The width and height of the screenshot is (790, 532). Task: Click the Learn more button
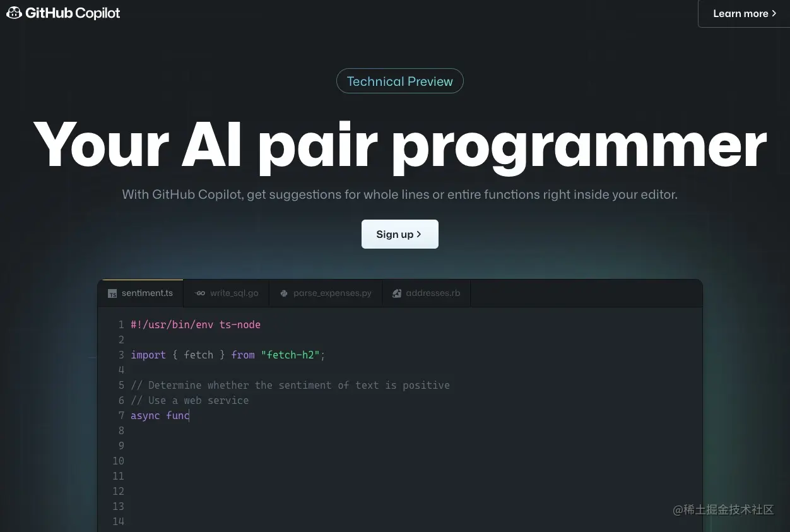(745, 13)
